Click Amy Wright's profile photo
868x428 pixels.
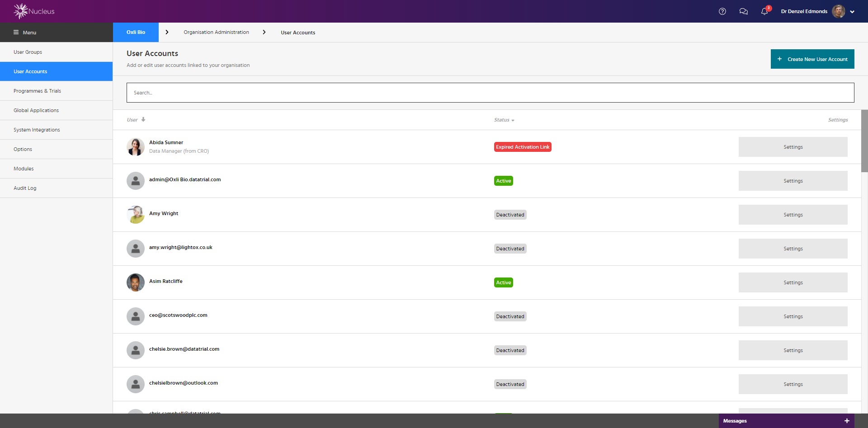tap(136, 215)
